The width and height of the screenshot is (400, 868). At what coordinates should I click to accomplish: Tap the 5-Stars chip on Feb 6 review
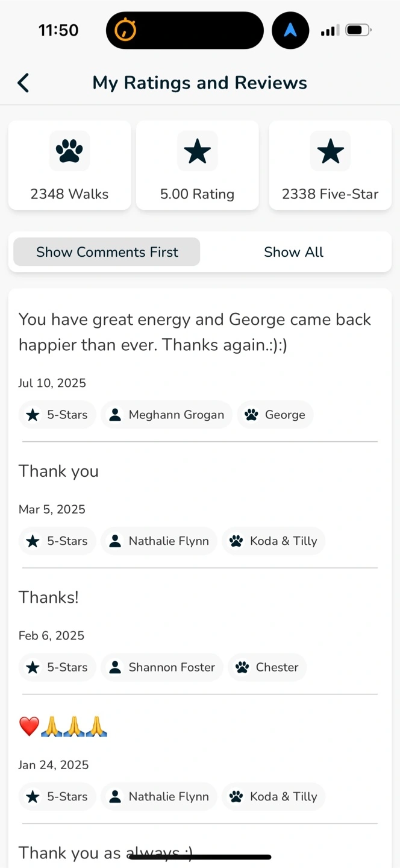tap(58, 667)
